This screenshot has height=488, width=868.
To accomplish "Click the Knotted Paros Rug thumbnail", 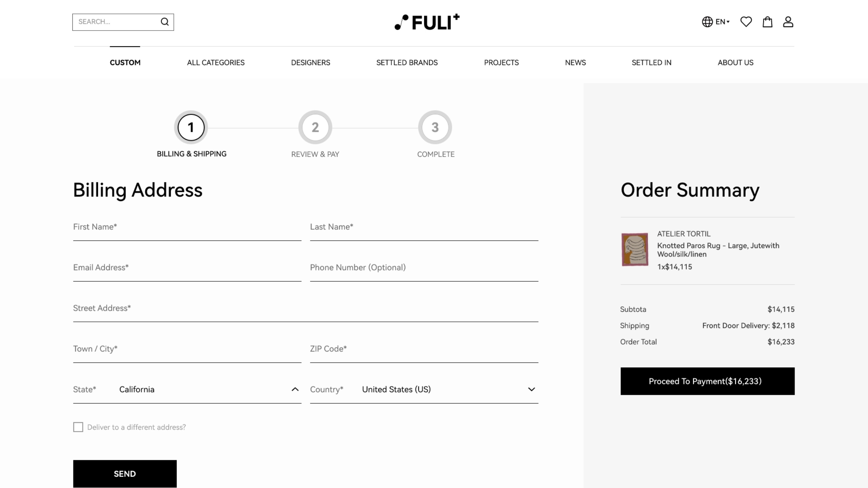I will click(x=634, y=249).
